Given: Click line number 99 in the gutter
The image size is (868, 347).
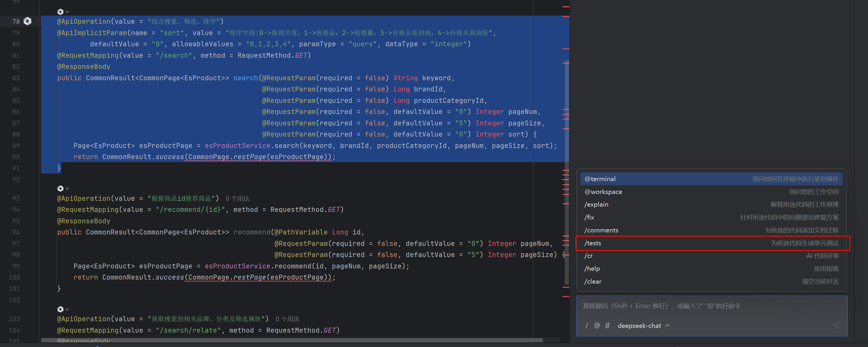Looking at the screenshot, I should click(x=16, y=266).
